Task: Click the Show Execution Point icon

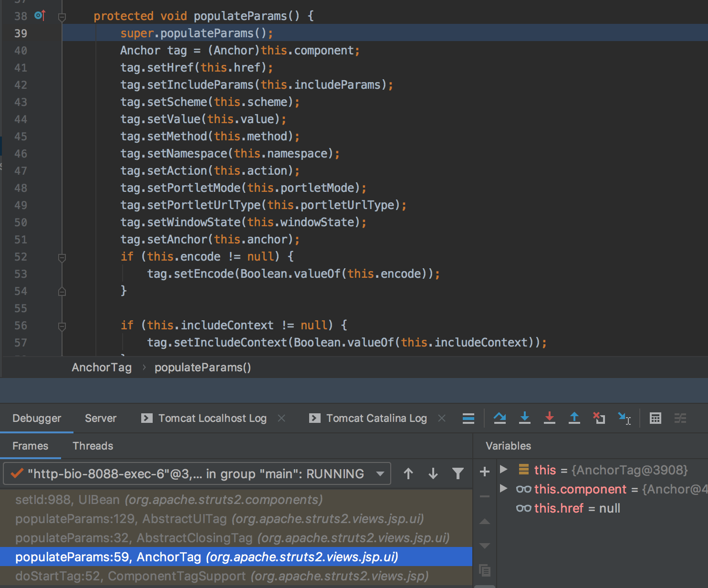Action: [x=469, y=419]
